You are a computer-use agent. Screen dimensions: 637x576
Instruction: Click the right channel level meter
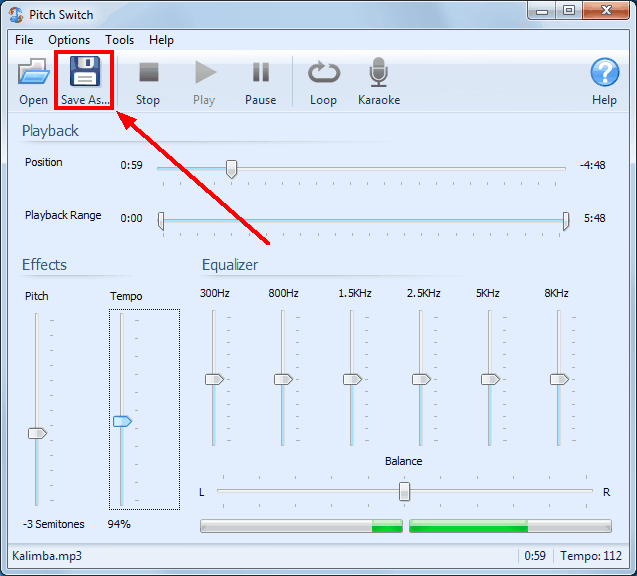point(510,526)
